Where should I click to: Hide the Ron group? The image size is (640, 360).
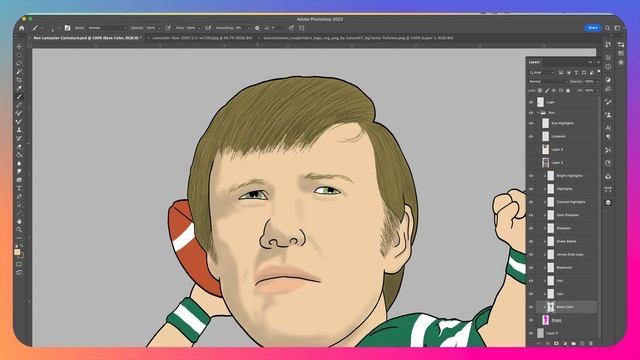(531, 113)
